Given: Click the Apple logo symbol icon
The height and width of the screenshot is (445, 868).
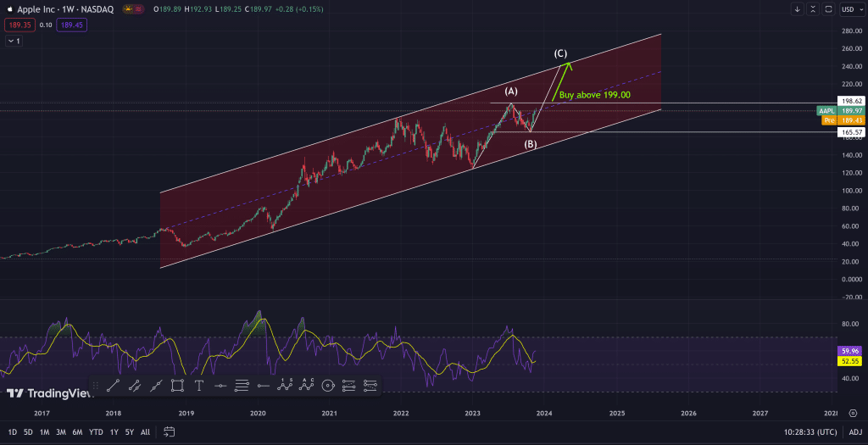Looking at the screenshot, I should pyautogui.click(x=9, y=8).
